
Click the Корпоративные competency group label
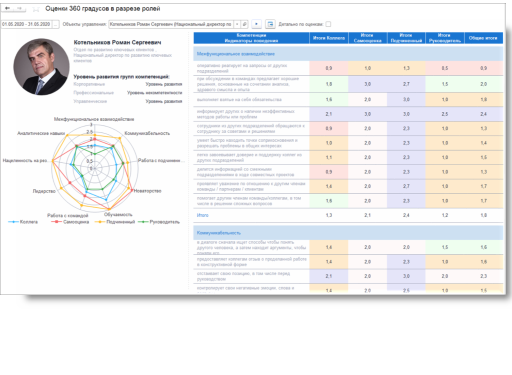[89, 84]
